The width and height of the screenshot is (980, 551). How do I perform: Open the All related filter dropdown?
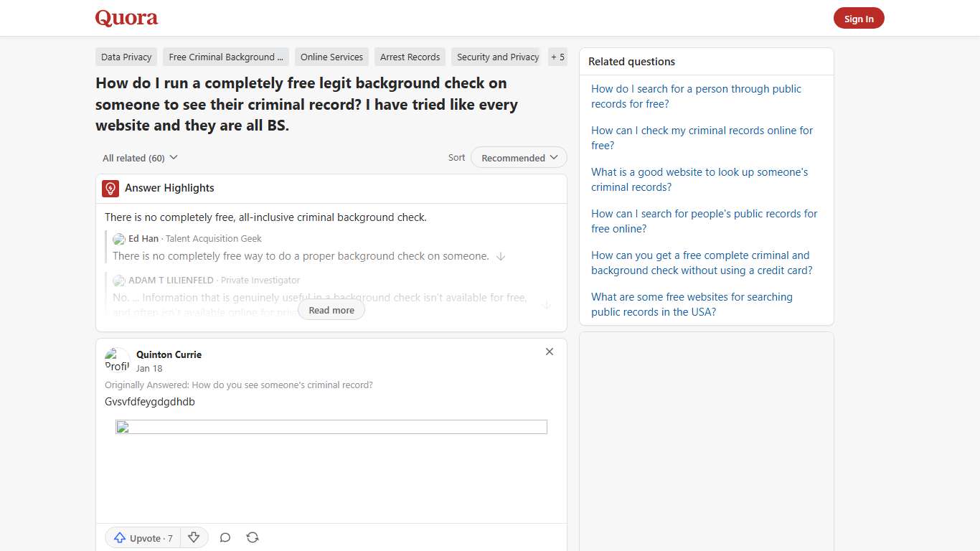[139, 157]
